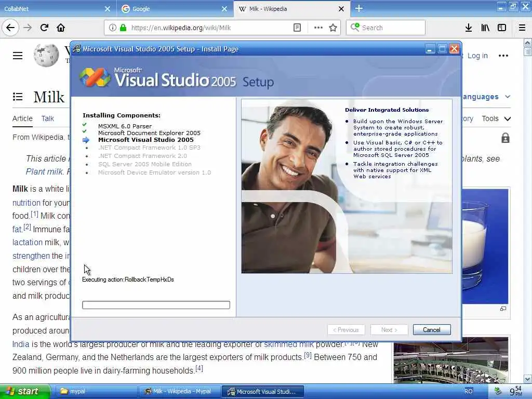Click the green padlock security icon
Screen dimensions: 532x399
(x=123, y=28)
